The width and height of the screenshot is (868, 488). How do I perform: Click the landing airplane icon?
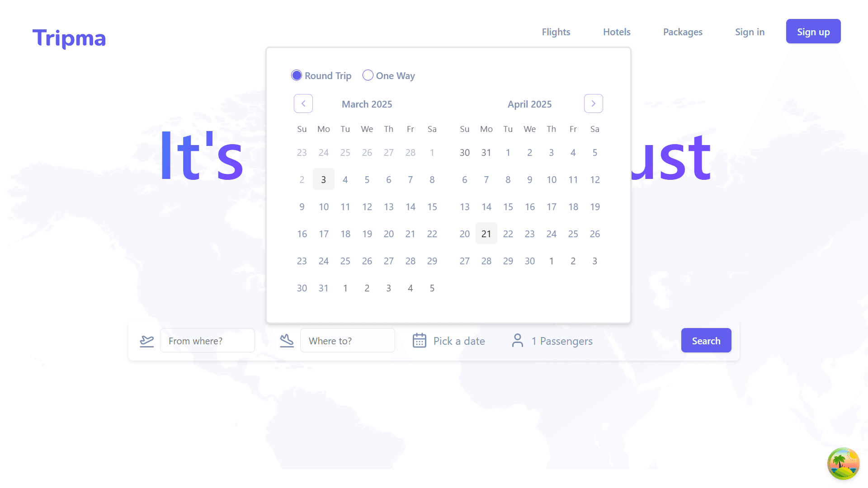point(287,341)
